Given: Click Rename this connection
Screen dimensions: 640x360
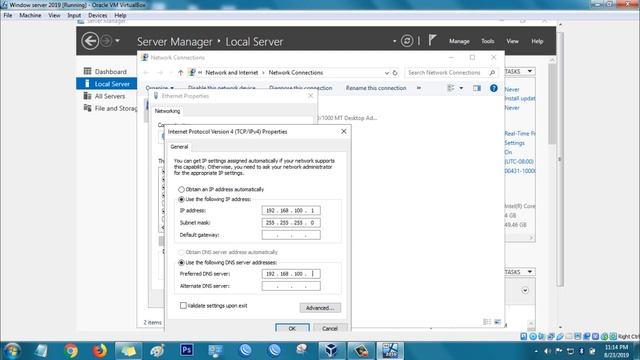Looking at the screenshot, I should 376,88.
